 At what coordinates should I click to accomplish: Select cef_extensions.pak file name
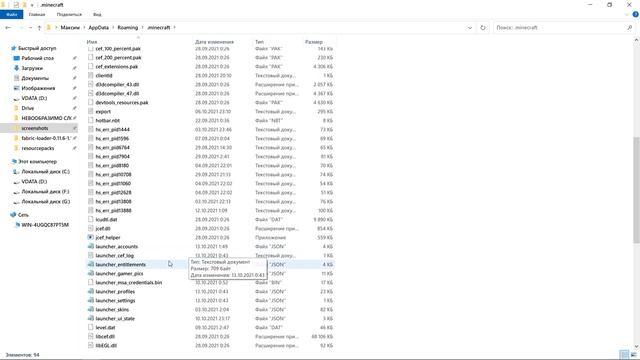[x=117, y=67]
